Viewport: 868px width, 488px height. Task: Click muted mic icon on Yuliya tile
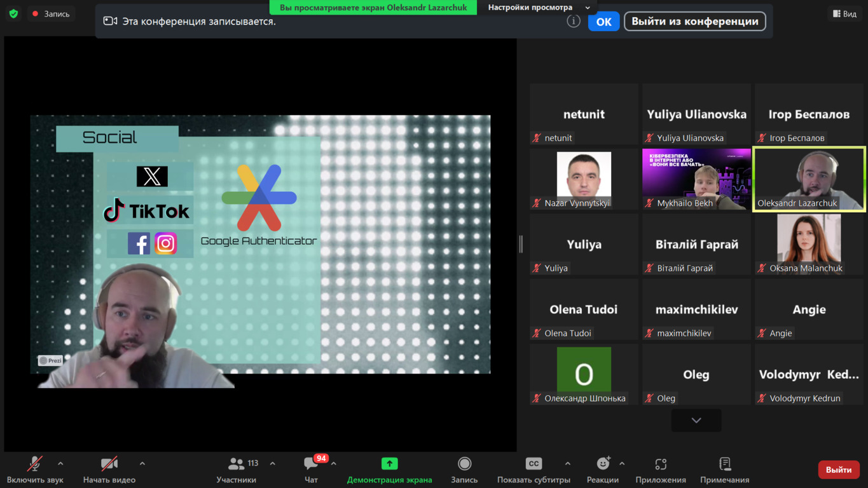click(x=537, y=268)
